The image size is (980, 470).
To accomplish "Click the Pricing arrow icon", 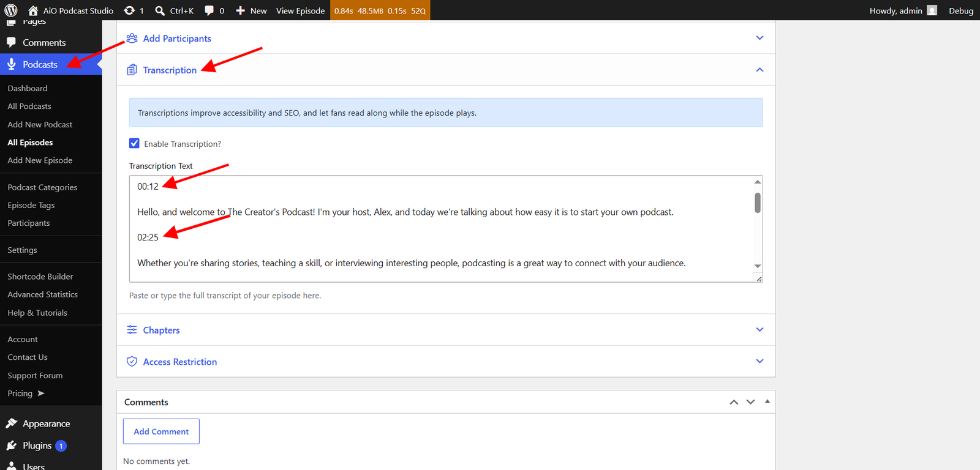I will point(41,393).
